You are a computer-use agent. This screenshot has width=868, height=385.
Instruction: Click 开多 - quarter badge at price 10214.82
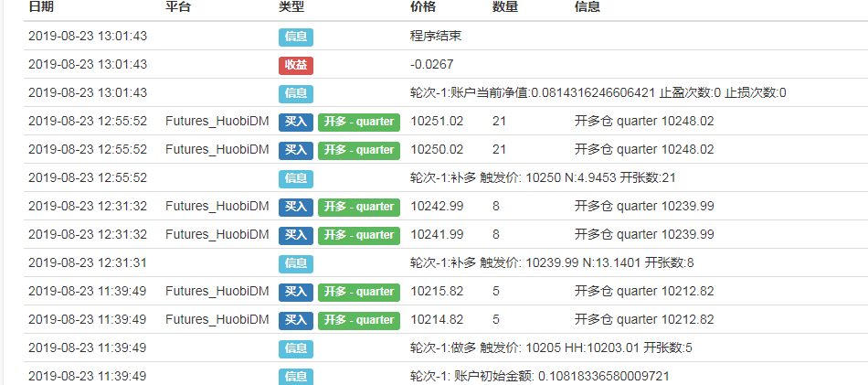[x=359, y=320]
